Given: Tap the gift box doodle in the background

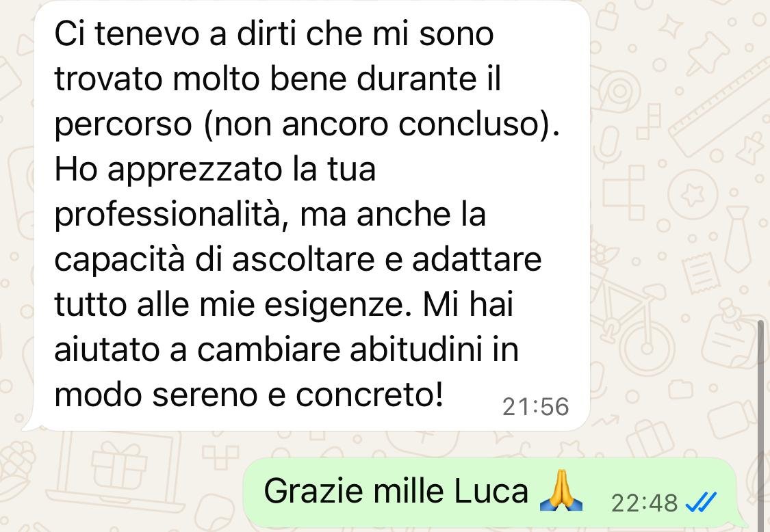Looking at the screenshot, I should point(119,465).
